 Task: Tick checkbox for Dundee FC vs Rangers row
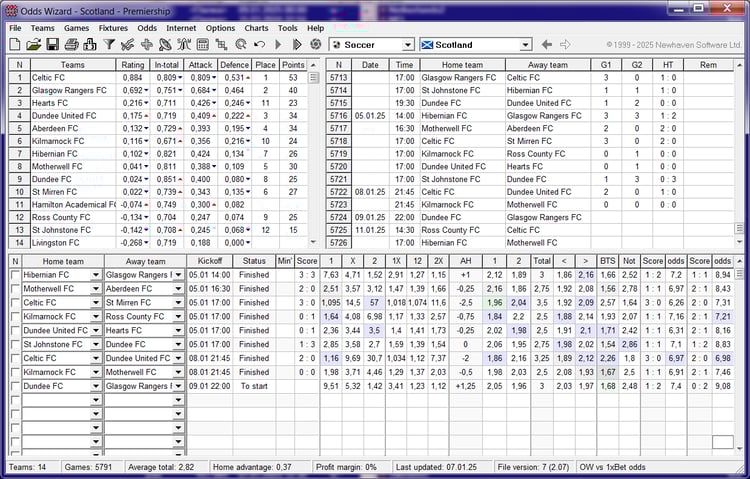pos(15,386)
